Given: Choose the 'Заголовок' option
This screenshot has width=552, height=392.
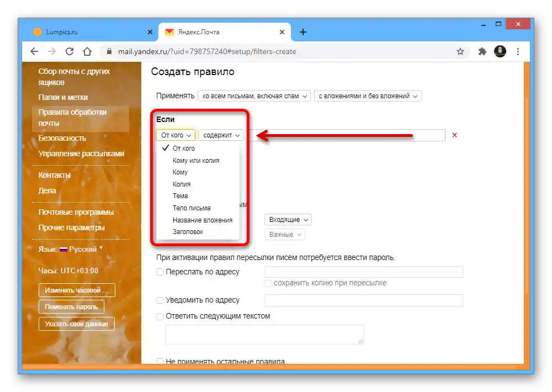Looking at the screenshot, I should [x=198, y=232].
